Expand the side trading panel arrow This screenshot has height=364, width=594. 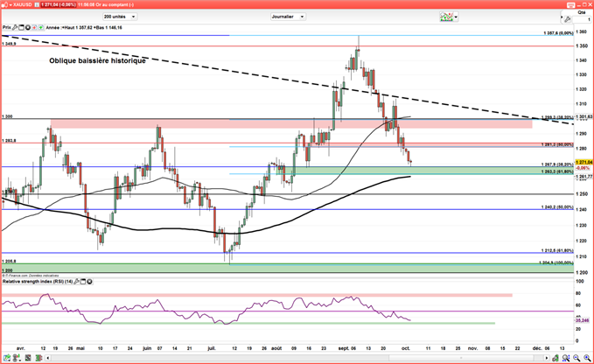(562, 17)
